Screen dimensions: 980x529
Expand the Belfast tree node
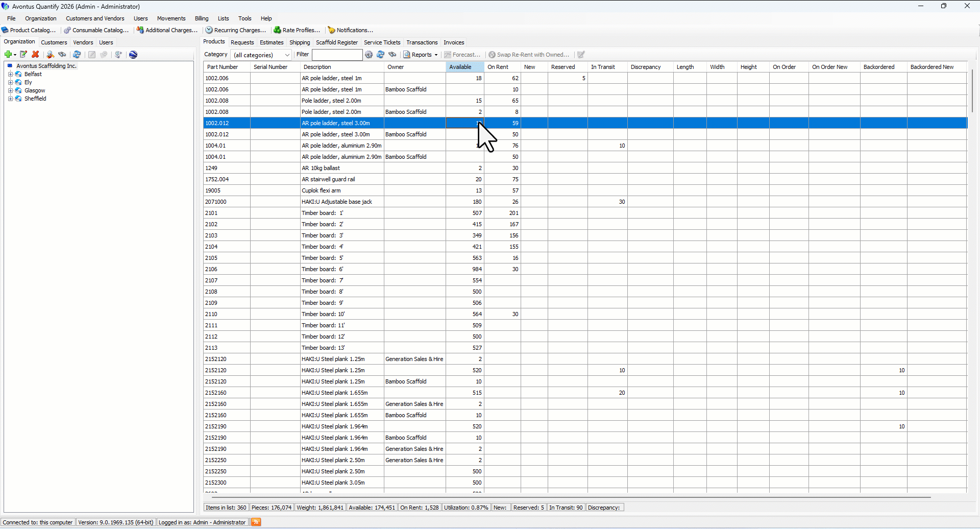pyautogui.click(x=10, y=74)
